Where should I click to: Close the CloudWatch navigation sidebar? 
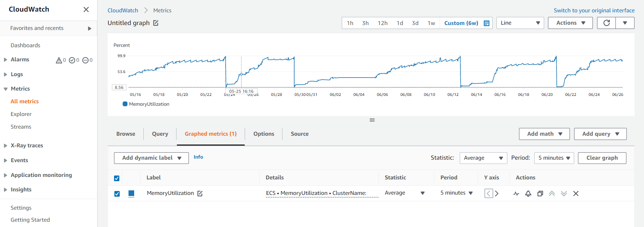pyautogui.click(x=86, y=10)
